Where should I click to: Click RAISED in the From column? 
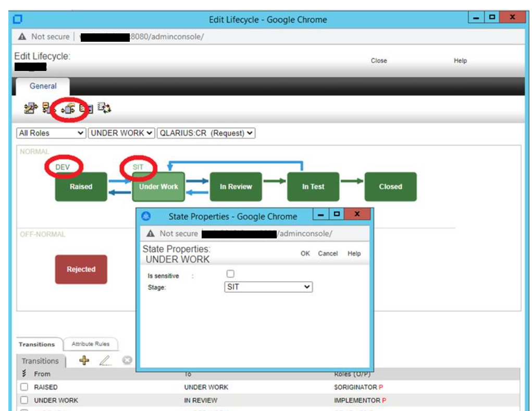(46, 387)
